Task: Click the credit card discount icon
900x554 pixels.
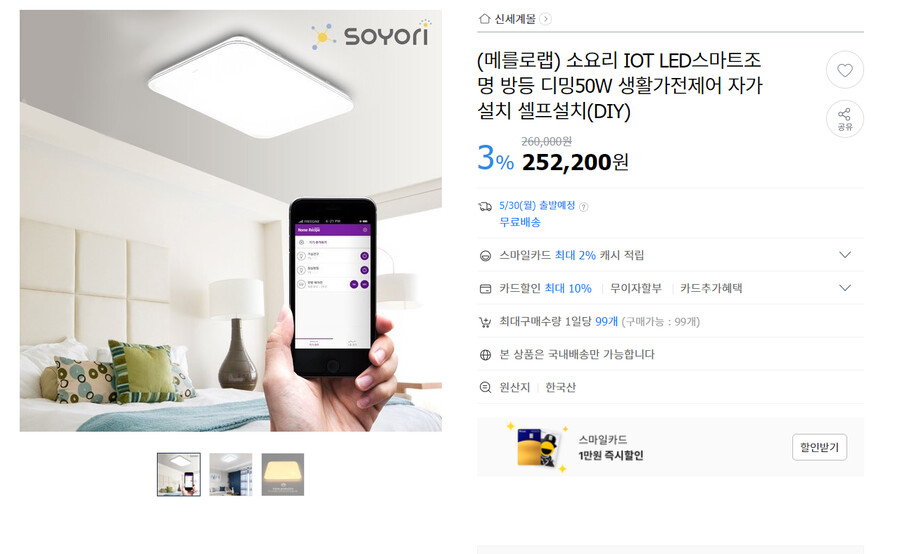Action: tap(485, 289)
